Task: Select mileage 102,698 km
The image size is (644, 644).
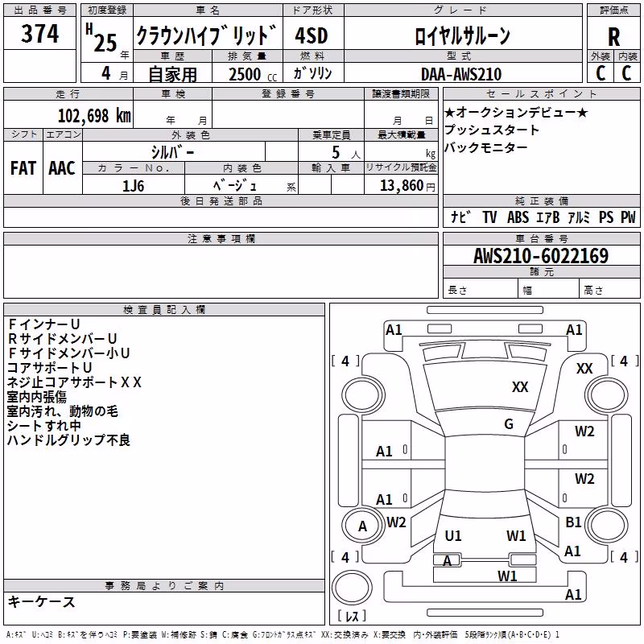Action: 94,116
